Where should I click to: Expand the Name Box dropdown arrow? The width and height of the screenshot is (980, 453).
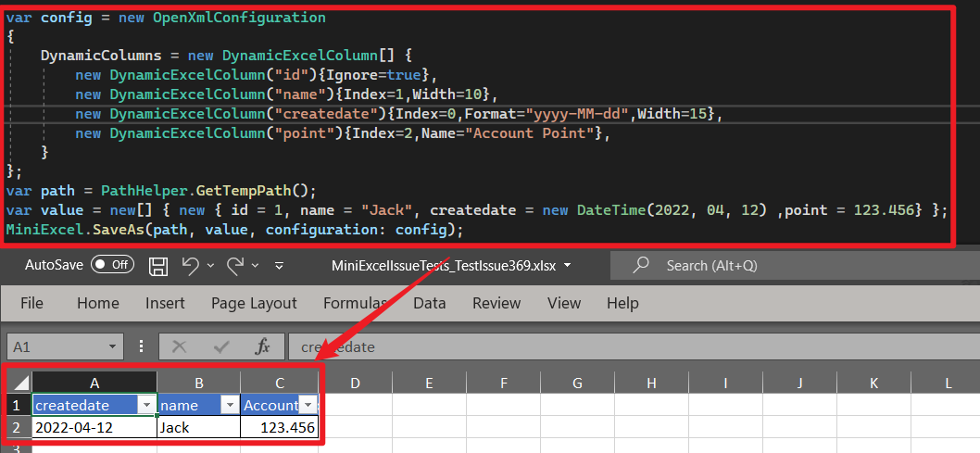[112, 346]
